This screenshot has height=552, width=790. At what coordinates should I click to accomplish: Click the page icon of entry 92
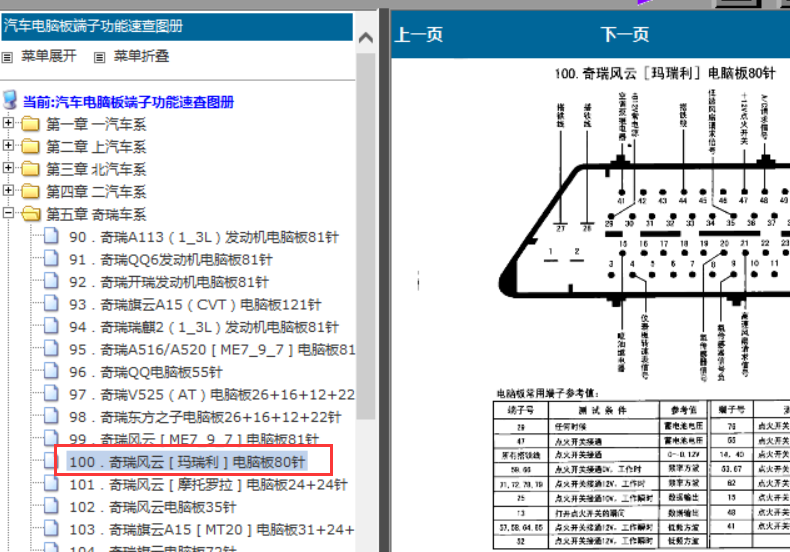point(51,281)
